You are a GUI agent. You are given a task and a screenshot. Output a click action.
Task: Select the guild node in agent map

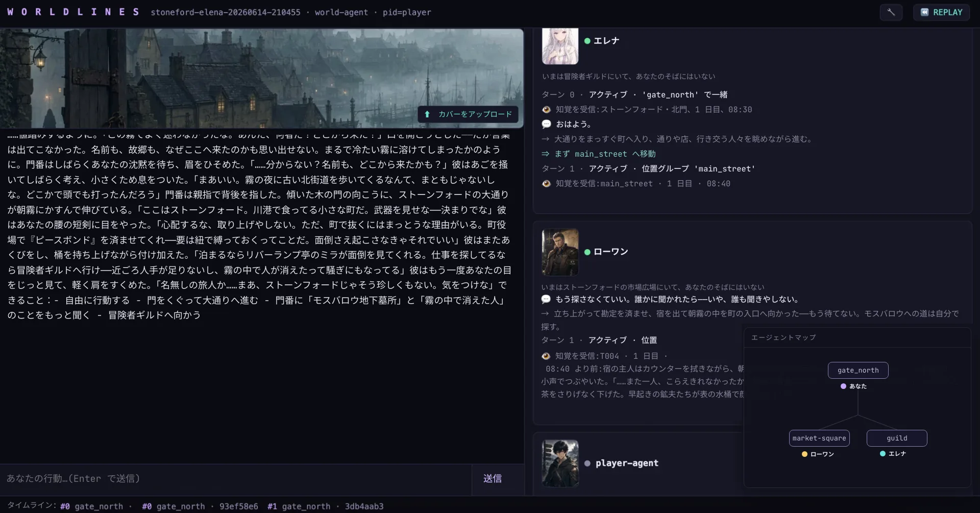[x=897, y=438]
